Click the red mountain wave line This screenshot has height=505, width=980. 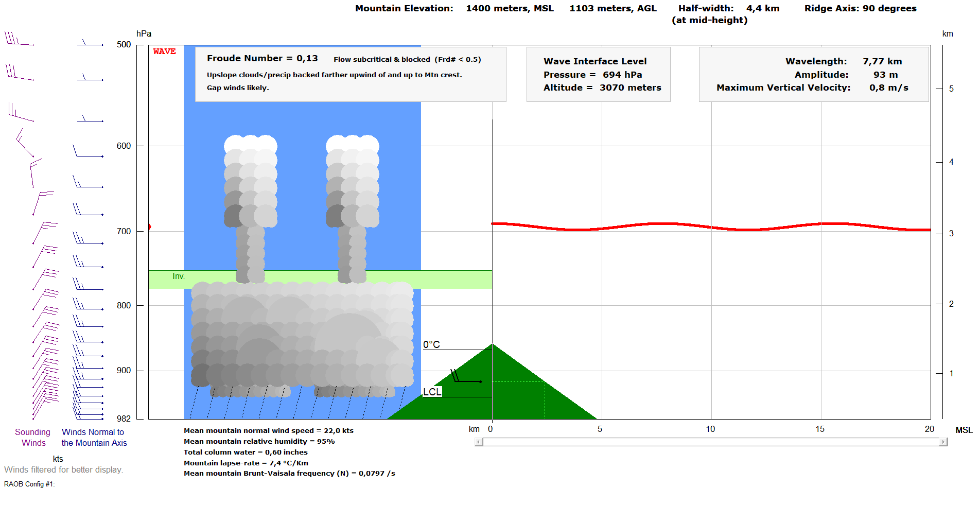(710, 227)
